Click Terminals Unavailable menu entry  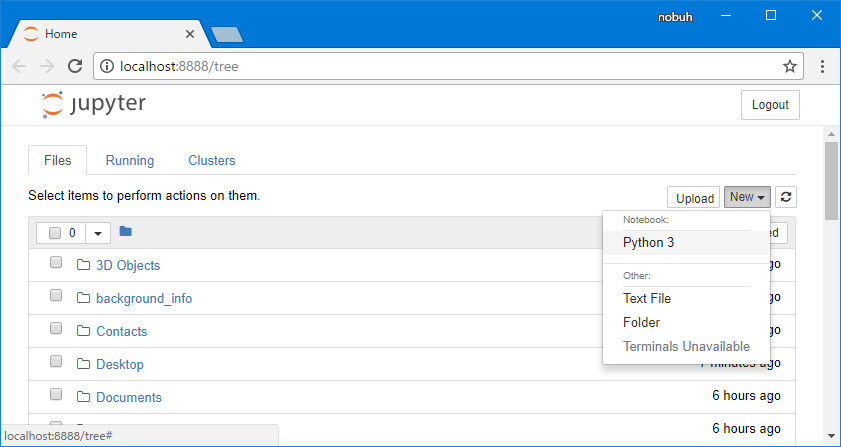(686, 347)
